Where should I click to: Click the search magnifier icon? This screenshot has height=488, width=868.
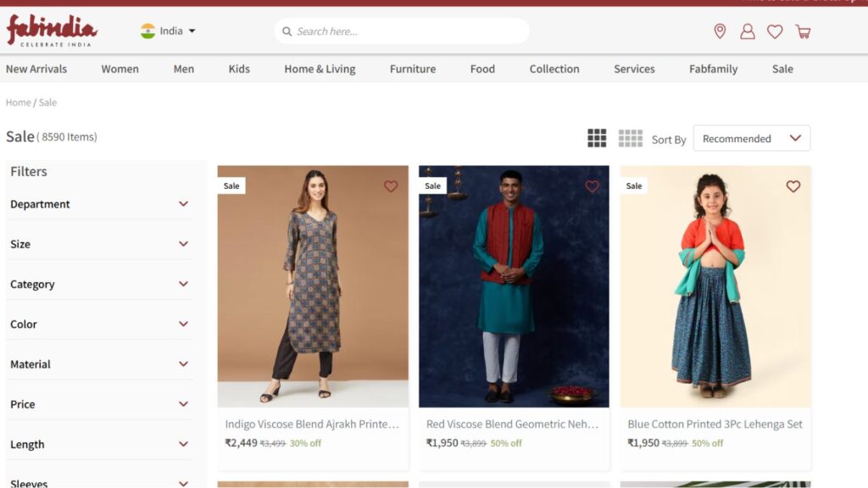(x=287, y=31)
